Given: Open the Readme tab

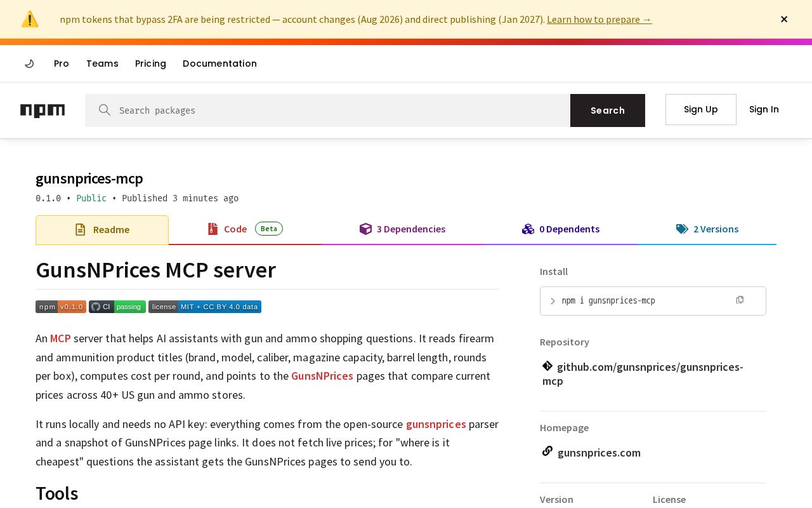Looking at the screenshot, I should pos(102,230).
